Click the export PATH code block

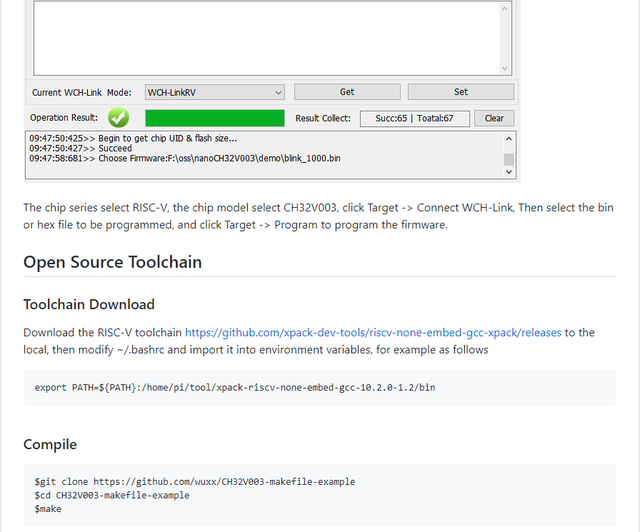point(320,387)
